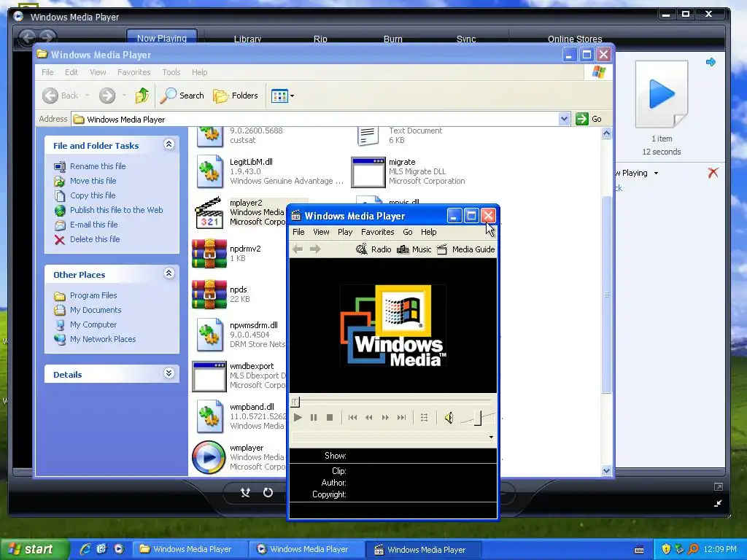Click the repeat icon in background Media Player
Image resolution: width=747 pixels, height=560 pixels.
point(268,492)
